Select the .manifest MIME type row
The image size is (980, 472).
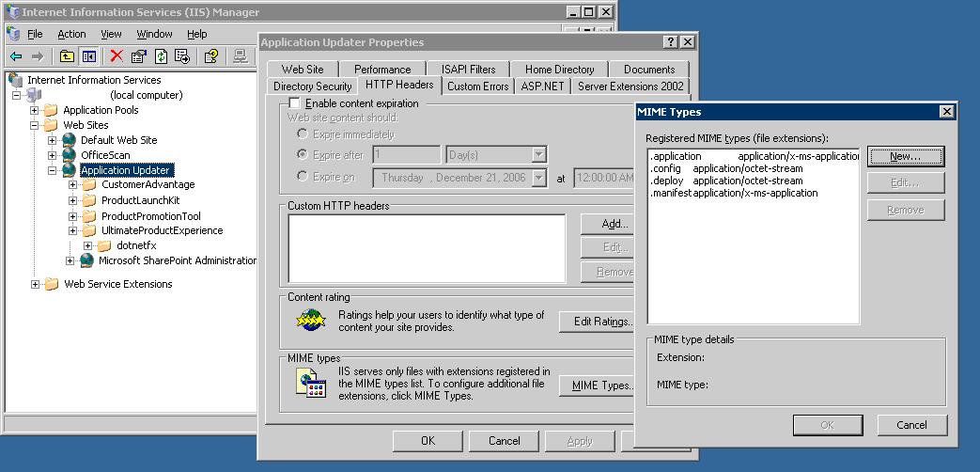click(754, 193)
